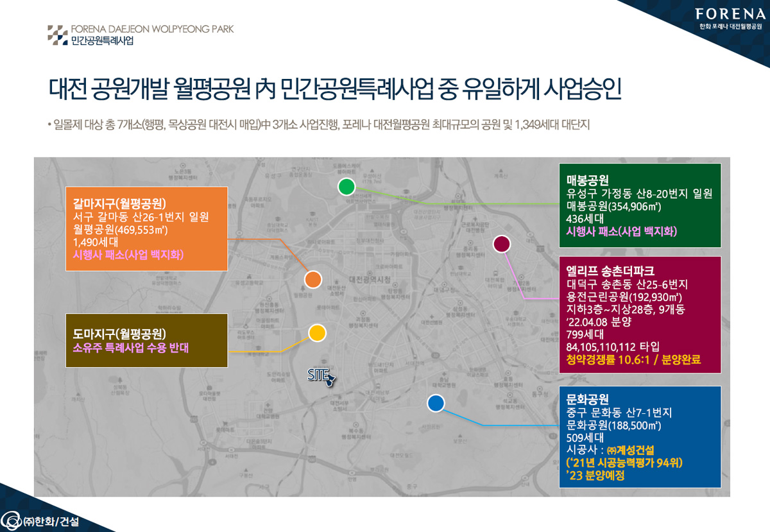Image resolution: width=770 pixels, height=532 pixels.
Task: Click the checkered FORENA emblem at top left
Action: (57, 35)
